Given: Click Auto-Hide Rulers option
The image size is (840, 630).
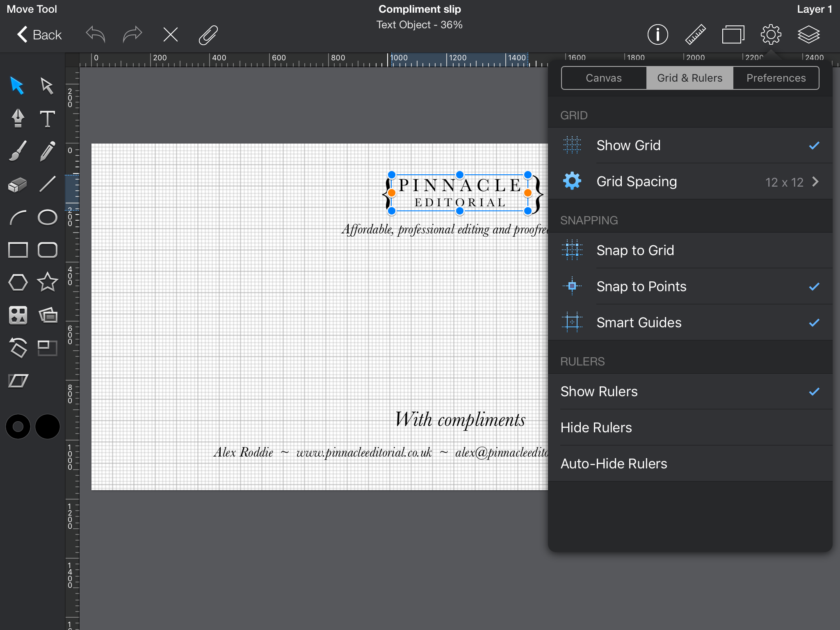Looking at the screenshot, I should (613, 463).
